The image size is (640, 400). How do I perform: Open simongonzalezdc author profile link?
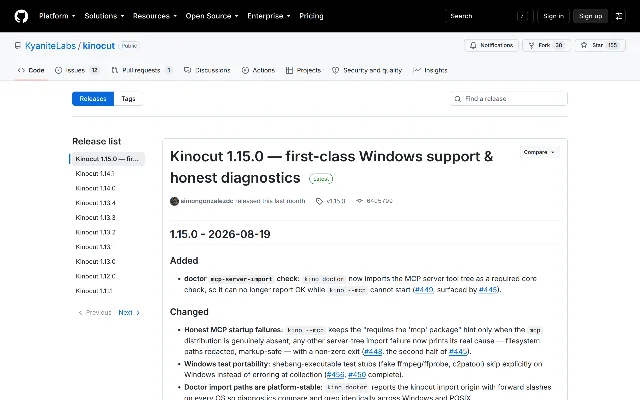[207, 201]
